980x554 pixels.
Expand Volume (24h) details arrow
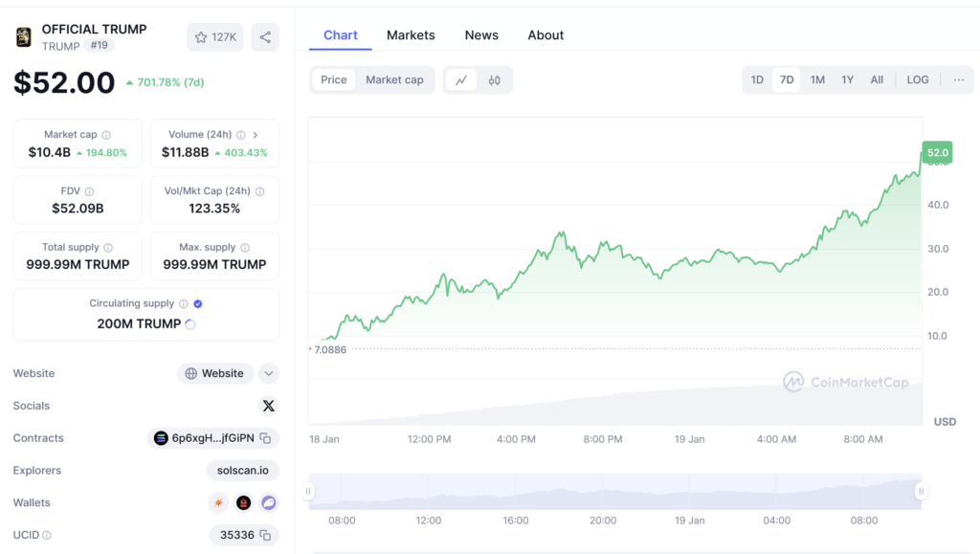point(256,135)
